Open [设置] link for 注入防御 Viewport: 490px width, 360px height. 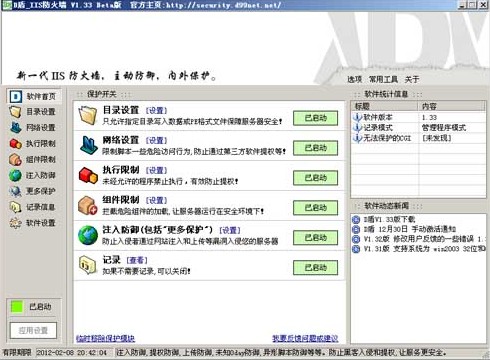point(230,230)
